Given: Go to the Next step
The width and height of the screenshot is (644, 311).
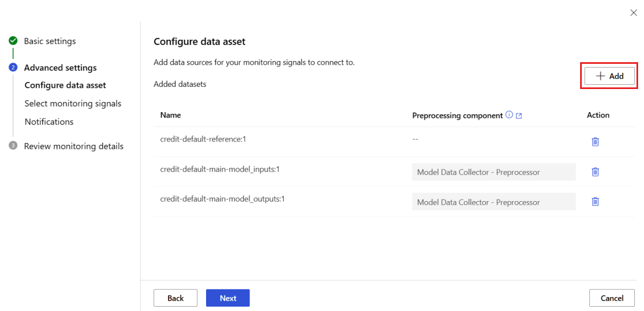Looking at the screenshot, I should [x=228, y=298].
